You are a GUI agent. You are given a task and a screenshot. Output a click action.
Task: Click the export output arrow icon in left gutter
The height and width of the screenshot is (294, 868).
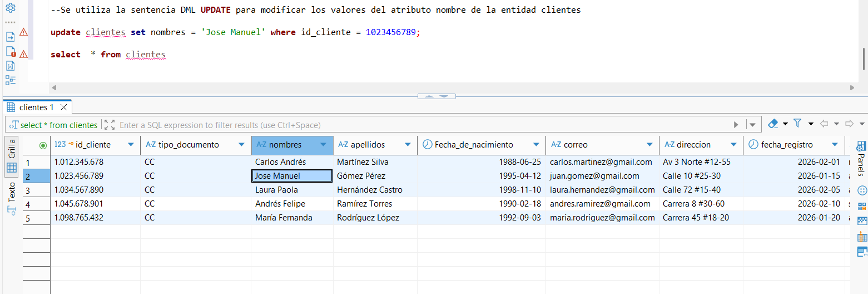click(x=10, y=37)
